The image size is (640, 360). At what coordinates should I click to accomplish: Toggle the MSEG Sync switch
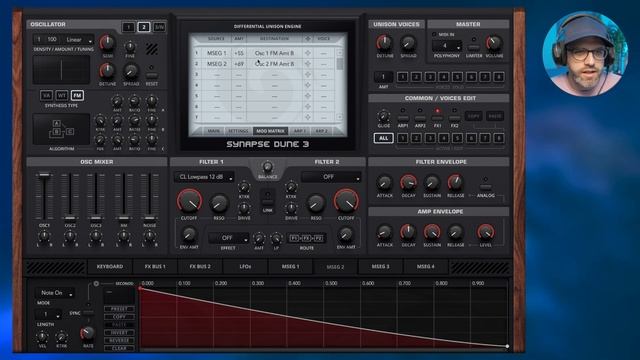pos(88,313)
